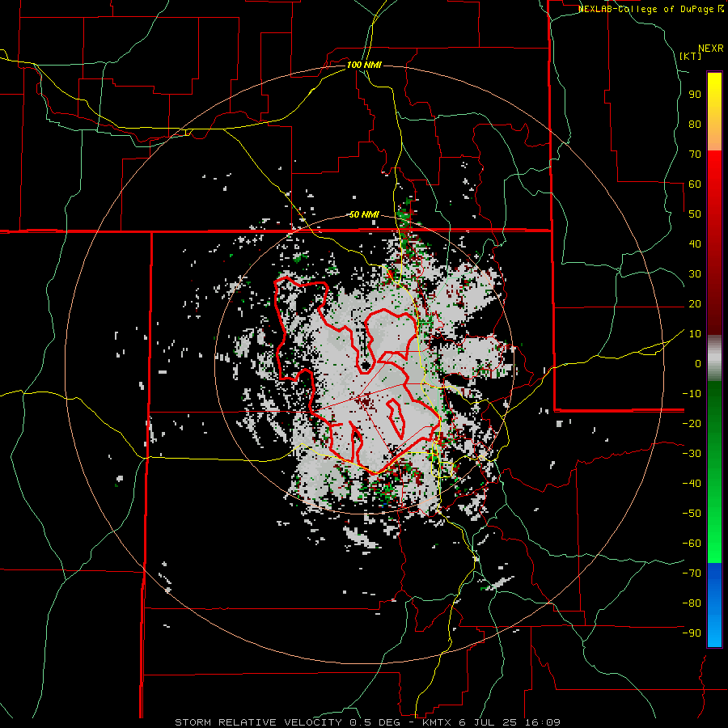The image size is (728, 728).
Task: Click the -50 scale label
Action: pyautogui.click(x=692, y=514)
